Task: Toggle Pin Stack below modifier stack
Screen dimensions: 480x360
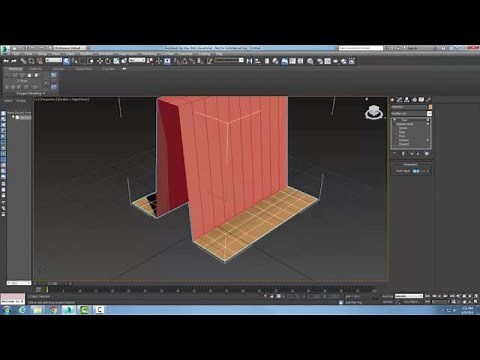Action: click(x=394, y=154)
